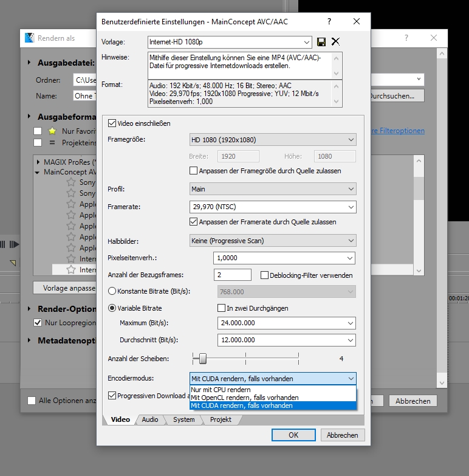This screenshot has height=476, width=469.
Task: Switch to the Projekt tab
Action: [221, 419]
